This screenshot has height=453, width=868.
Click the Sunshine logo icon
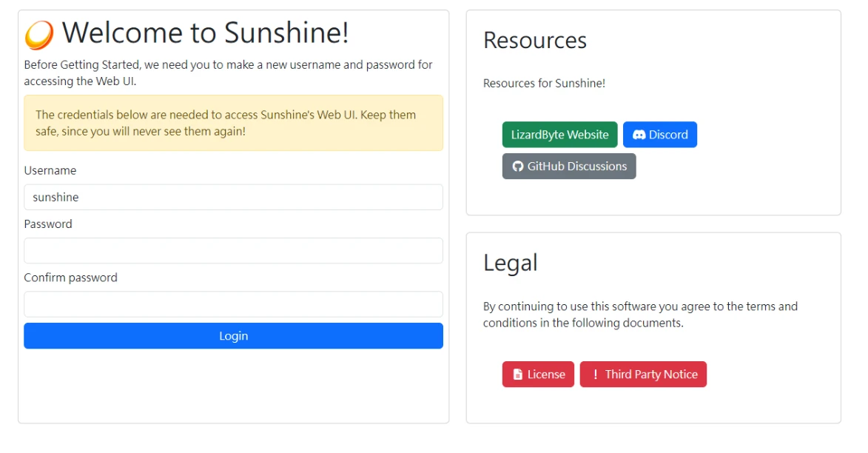[39, 35]
